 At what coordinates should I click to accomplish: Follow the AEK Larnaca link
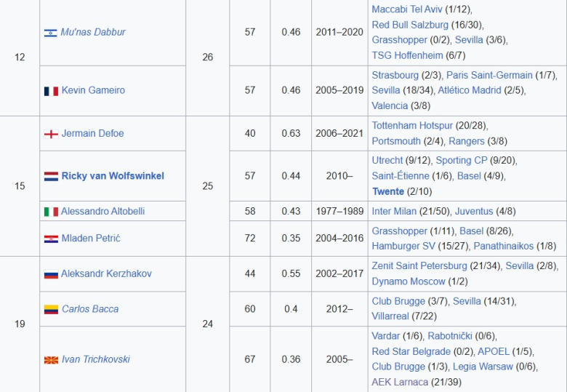tap(400, 382)
